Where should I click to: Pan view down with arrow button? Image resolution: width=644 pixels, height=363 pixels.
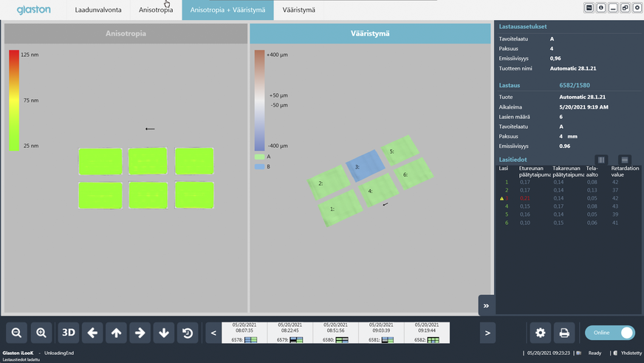click(164, 333)
